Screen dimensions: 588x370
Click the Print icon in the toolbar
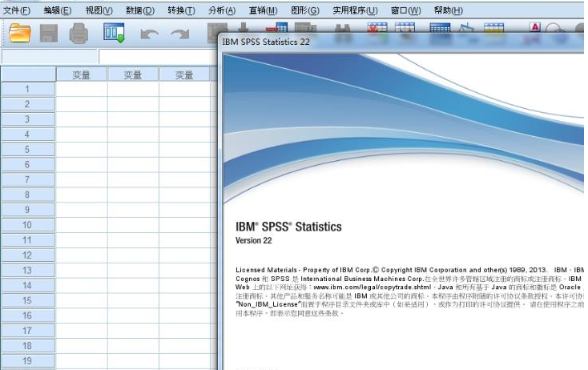pos(79,34)
